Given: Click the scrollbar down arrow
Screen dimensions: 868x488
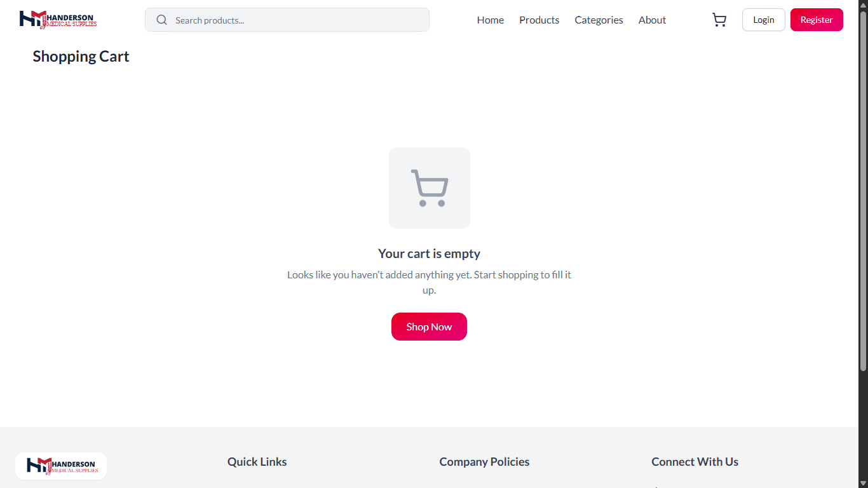Looking at the screenshot, I should tap(863, 483).
